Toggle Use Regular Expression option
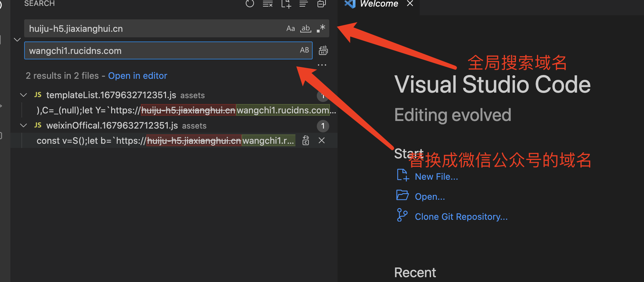The width and height of the screenshot is (644, 282). point(321,28)
